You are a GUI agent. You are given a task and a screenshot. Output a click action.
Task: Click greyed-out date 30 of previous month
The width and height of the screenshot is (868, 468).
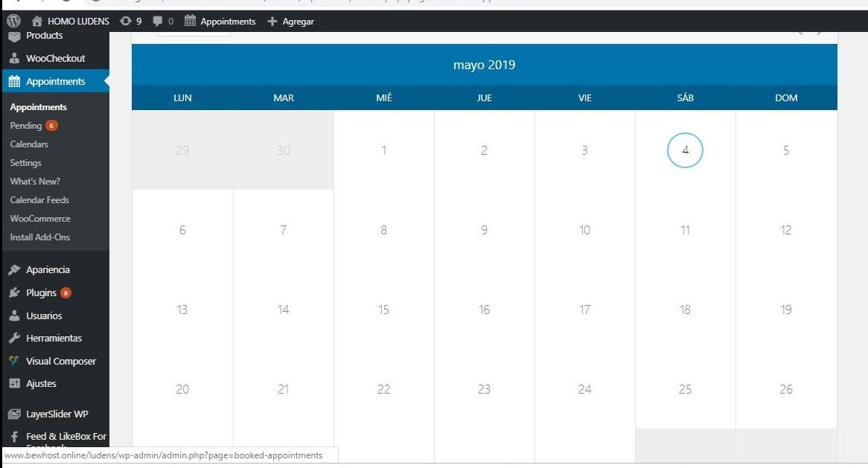[284, 150]
